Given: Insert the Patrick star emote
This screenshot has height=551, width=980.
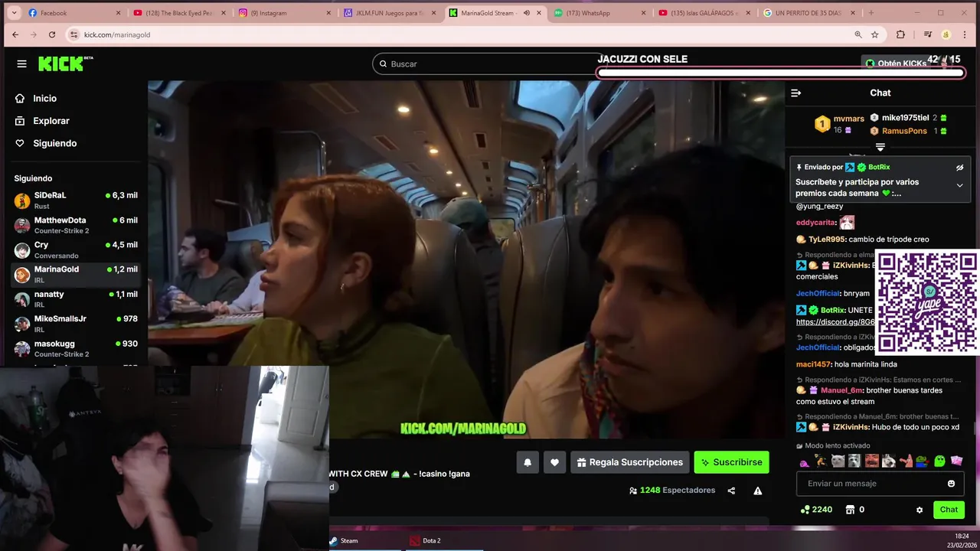Looking at the screenshot, I should (906, 461).
